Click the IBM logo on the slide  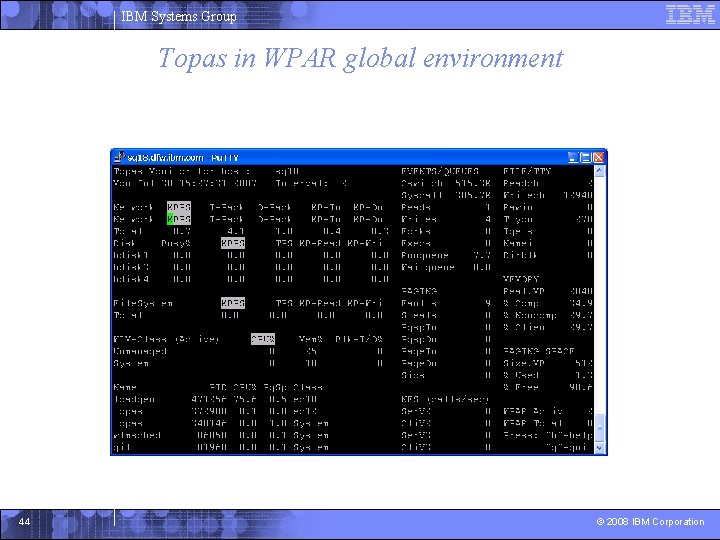(x=690, y=15)
